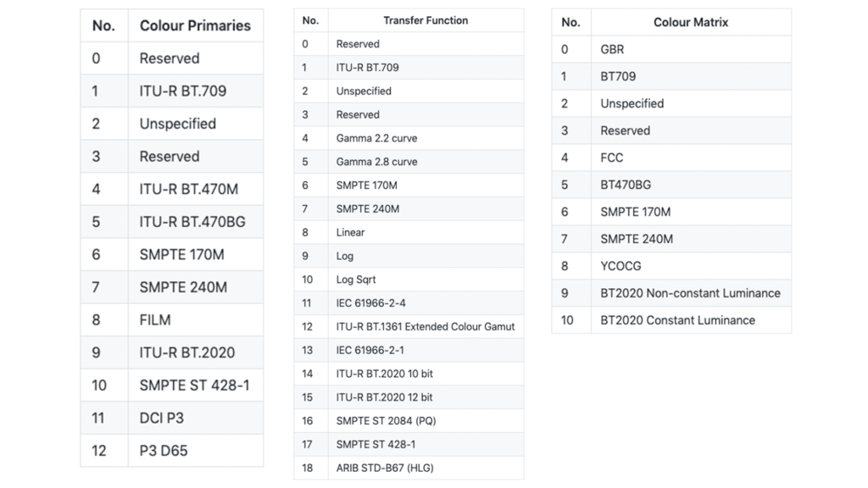This screenshot has width=868, height=488.
Task: Select ITU-R BT.470BG in Colour Primaries
Action: [x=192, y=222]
